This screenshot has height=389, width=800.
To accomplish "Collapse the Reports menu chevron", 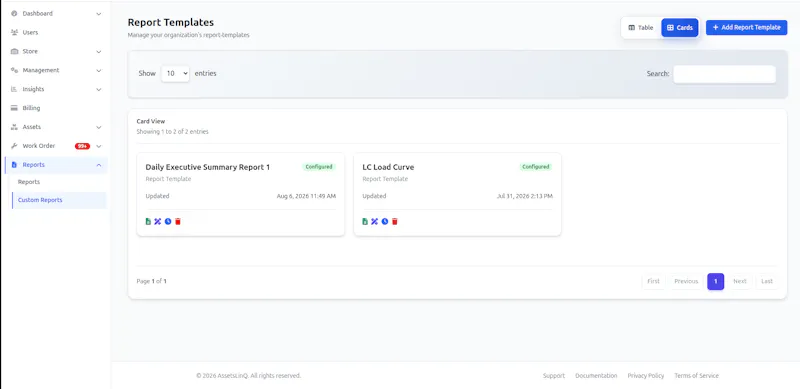I will (x=98, y=165).
